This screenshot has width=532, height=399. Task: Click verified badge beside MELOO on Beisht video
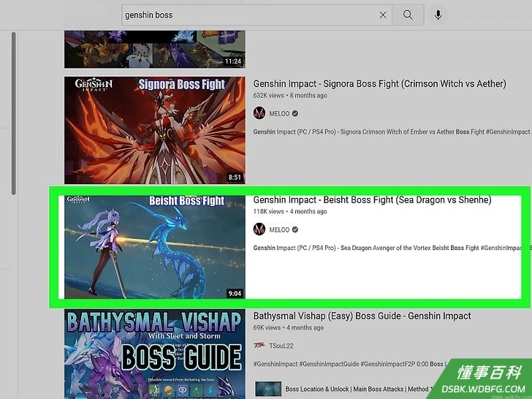tap(295, 229)
